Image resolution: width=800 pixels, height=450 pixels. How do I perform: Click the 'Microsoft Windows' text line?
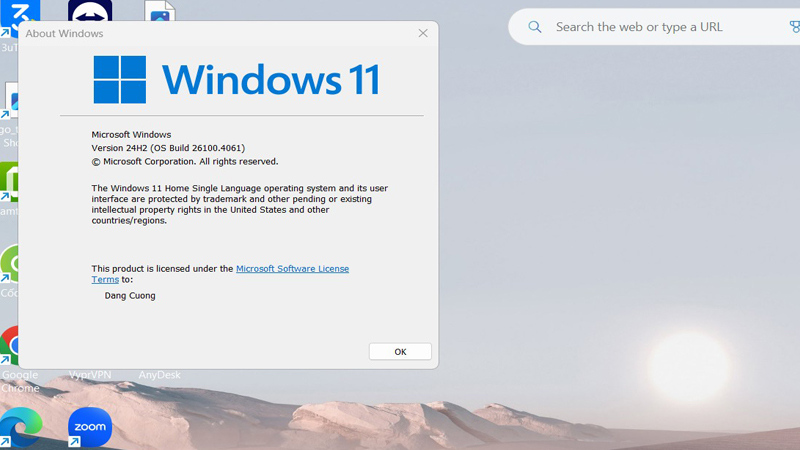click(131, 135)
